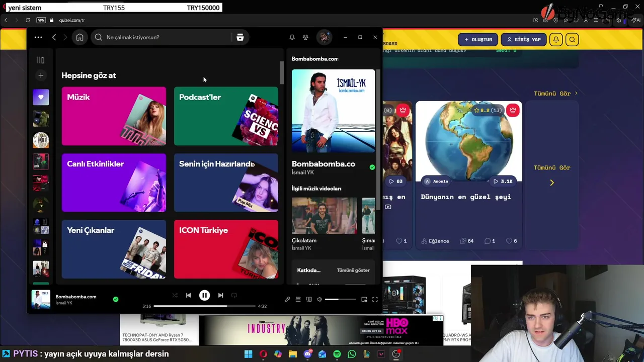Open İsmail YK artist link in panel
Image resolution: width=644 pixels, height=362 pixels.
click(303, 172)
